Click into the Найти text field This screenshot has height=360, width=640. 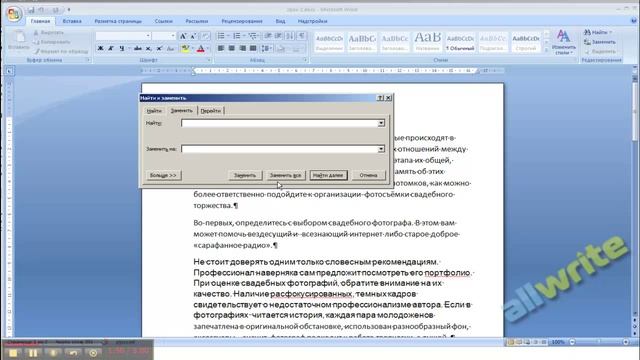click(x=280, y=123)
